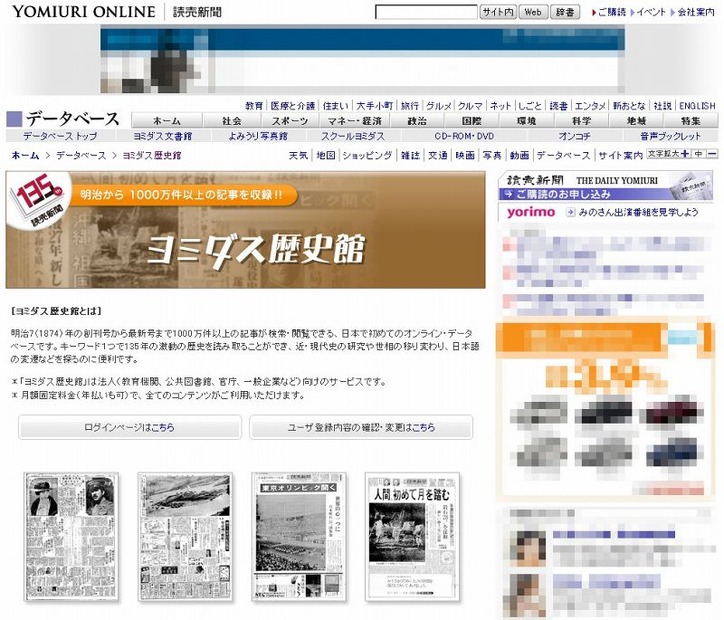The image size is (724, 620).
Task: Select よみうり写真館 submenu item
Action: (258, 136)
